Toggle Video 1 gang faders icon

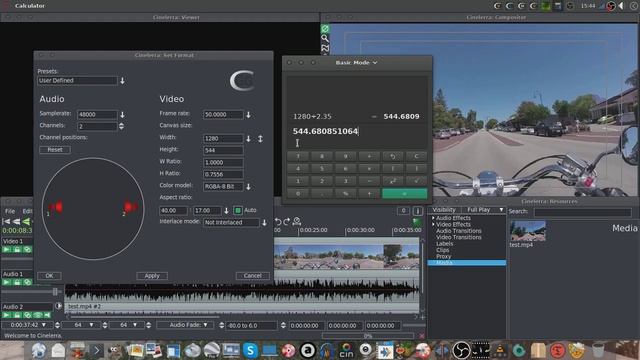tap(27, 249)
